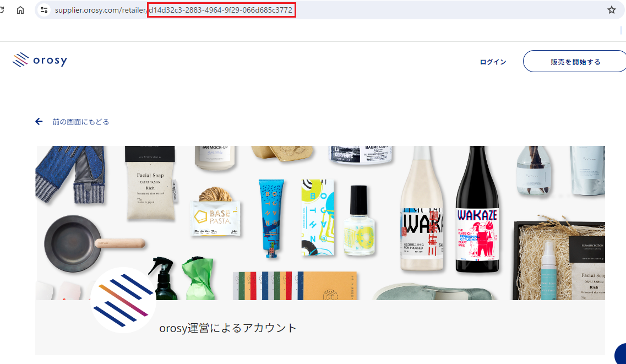Click the orosy logo in header

pos(40,60)
